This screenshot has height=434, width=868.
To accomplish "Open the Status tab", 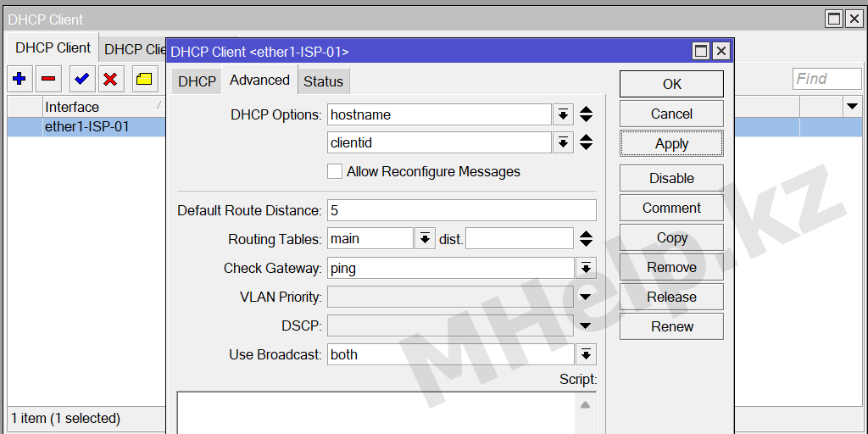I will click(323, 81).
